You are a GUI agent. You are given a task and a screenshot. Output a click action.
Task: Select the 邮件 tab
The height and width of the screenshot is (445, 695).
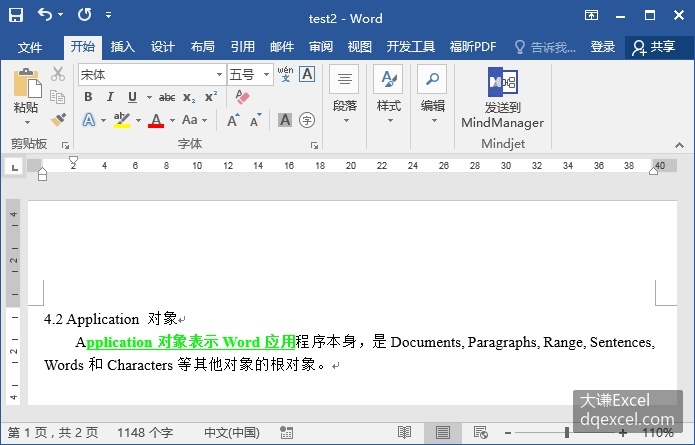click(282, 47)
